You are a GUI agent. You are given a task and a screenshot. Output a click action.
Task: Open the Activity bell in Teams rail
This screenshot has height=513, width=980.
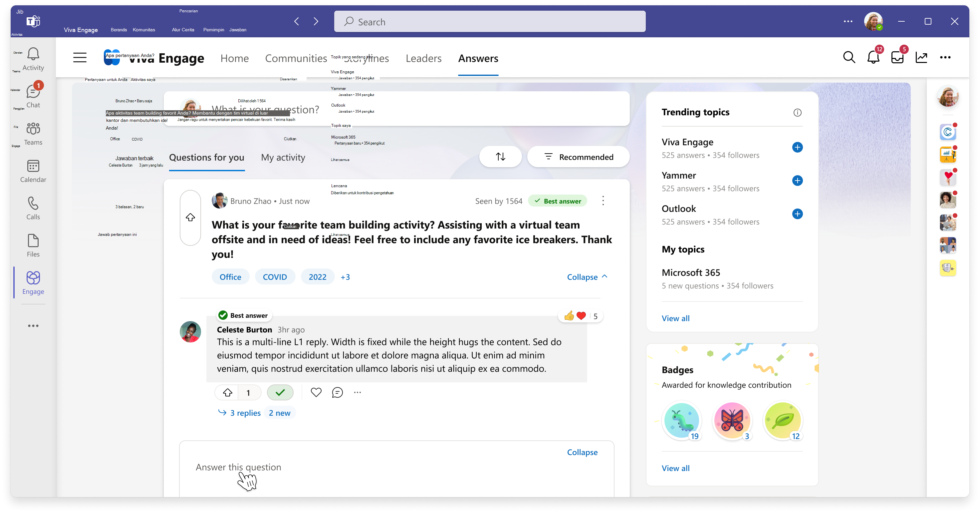33,59
